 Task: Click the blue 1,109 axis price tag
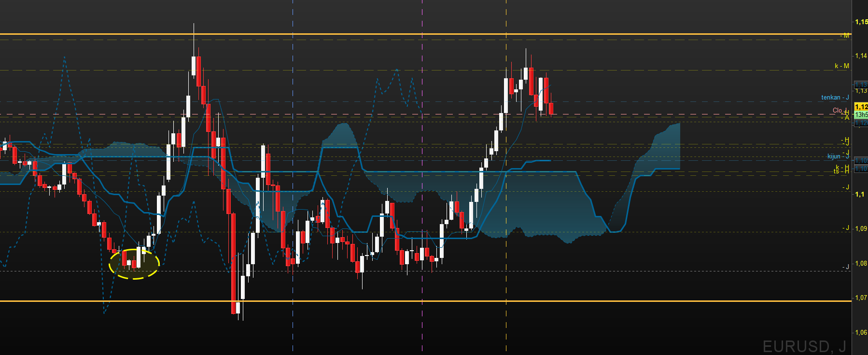(861, 160)
